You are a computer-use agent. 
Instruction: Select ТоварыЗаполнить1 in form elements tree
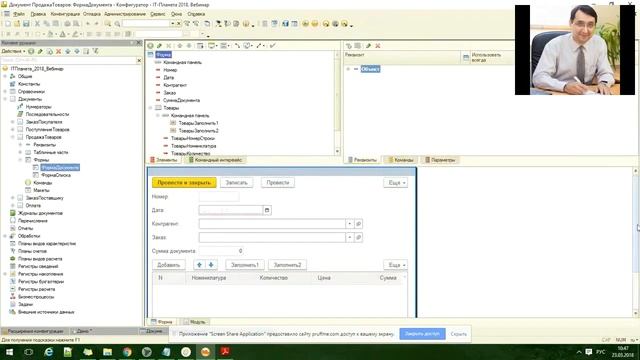[x=198, y=123]
